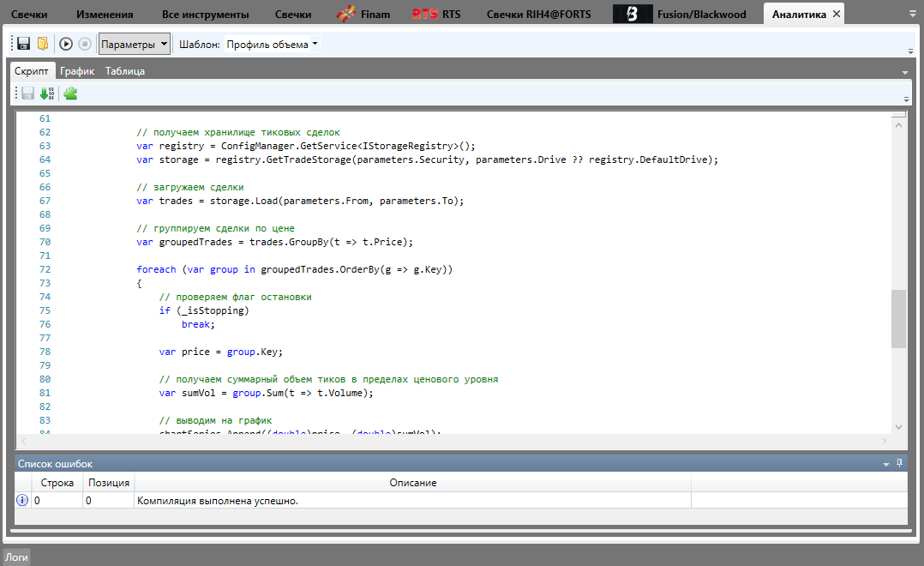Compile the script with the green arrow icon
924x566 pixels.
coord(47,93)
